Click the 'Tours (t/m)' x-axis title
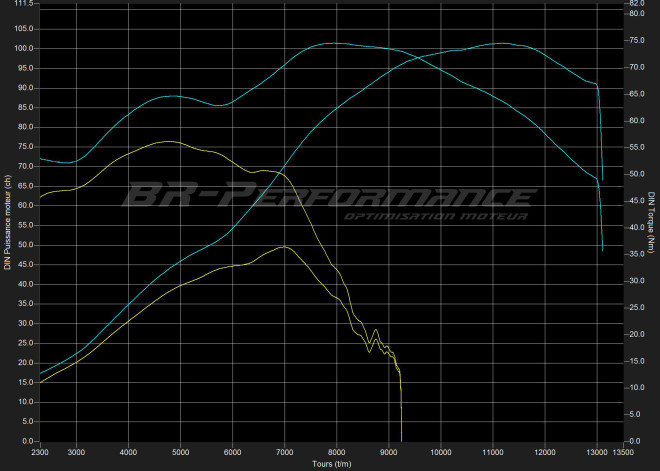The height and width of the screenshot is (471, 660). click(x=331, y=464)
